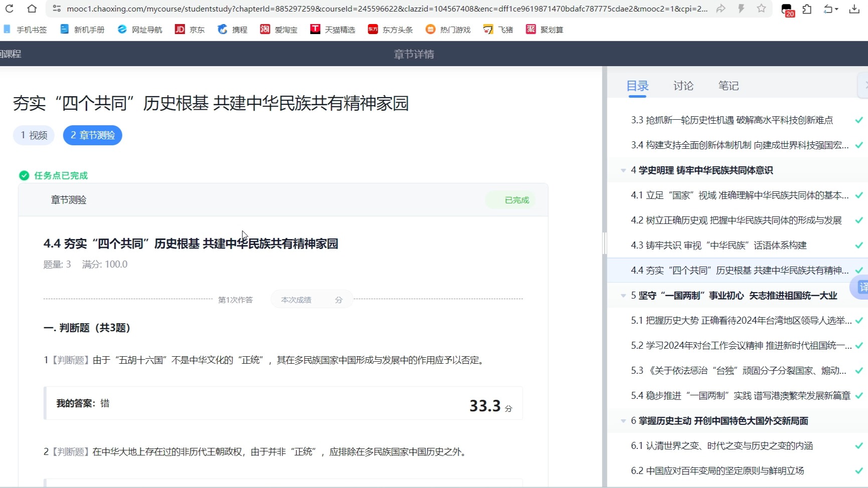Open 手机书签 bookmark
This screenshot has height=488, width=868.
coord(25,30)
